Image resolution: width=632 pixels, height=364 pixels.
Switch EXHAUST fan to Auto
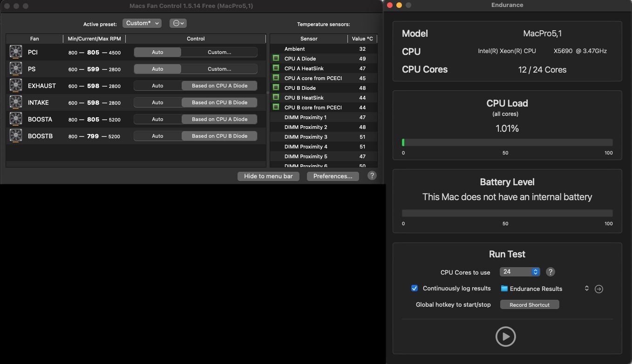157,86
